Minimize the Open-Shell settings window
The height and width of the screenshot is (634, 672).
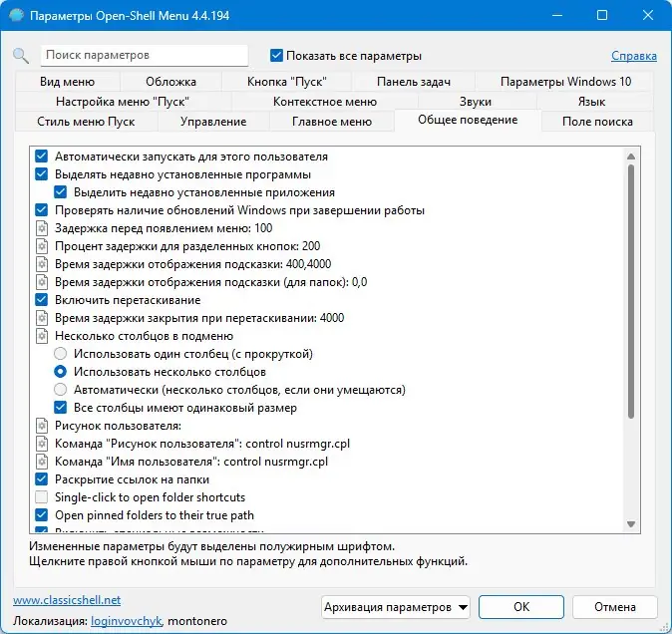tap(557, 15)
